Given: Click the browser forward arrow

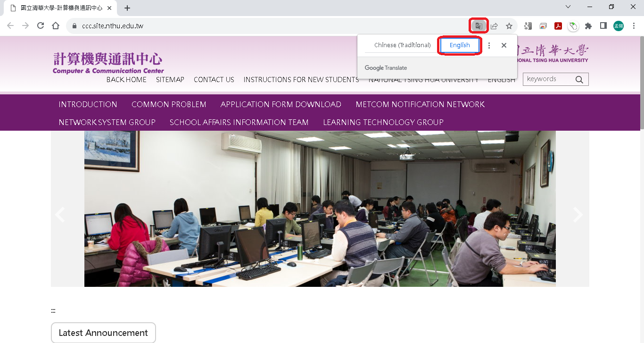Looking at the screenshot, I should (25, 26).
